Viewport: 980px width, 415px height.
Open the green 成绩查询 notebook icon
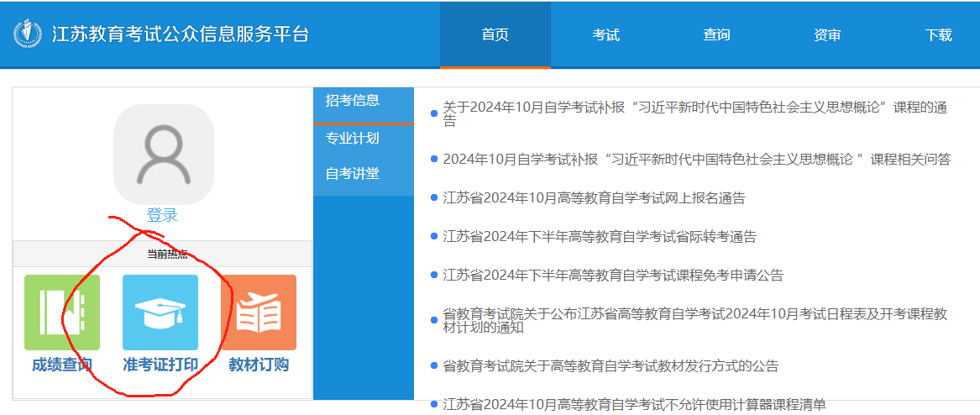[x=61, y=313]
